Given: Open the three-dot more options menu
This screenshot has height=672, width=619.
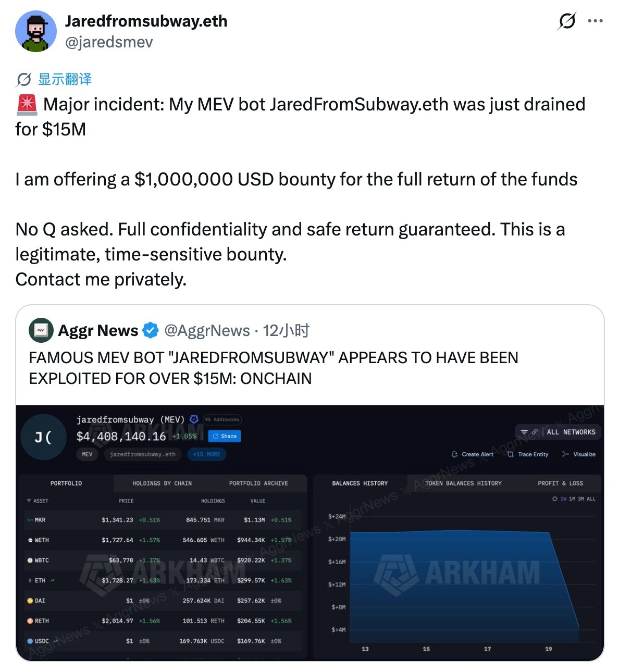Looking at the screenshot, I should pyautogui.click(x=595, y=21).
